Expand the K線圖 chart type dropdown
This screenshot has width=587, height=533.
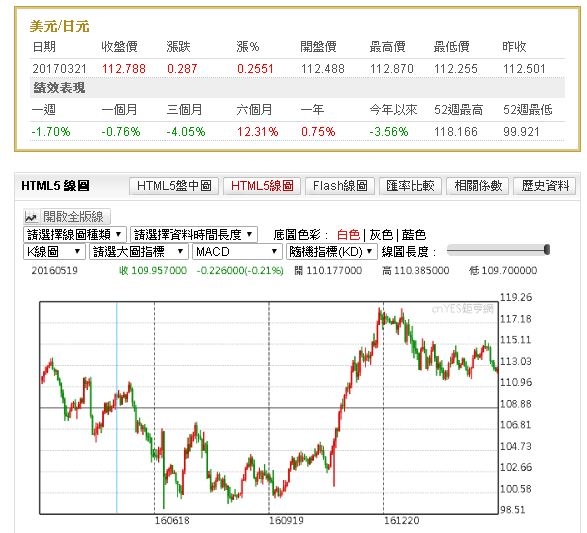coord(54,252)
